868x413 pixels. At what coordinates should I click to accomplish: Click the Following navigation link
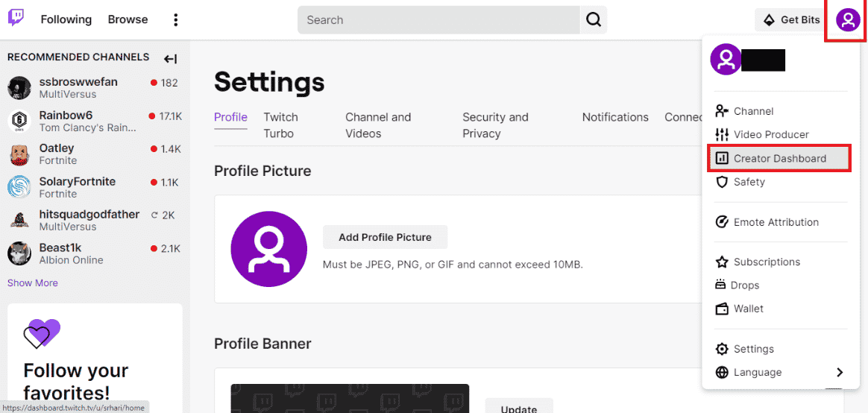(66, 19)
